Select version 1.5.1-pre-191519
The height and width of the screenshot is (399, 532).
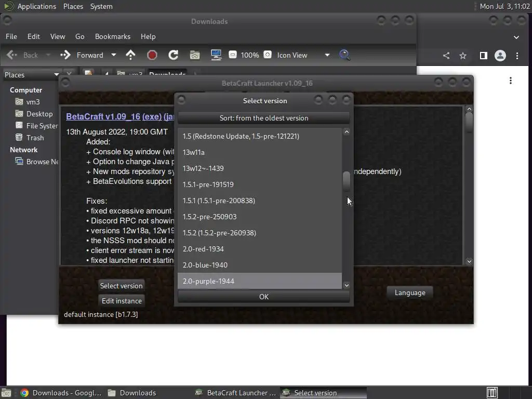[260, 184]
